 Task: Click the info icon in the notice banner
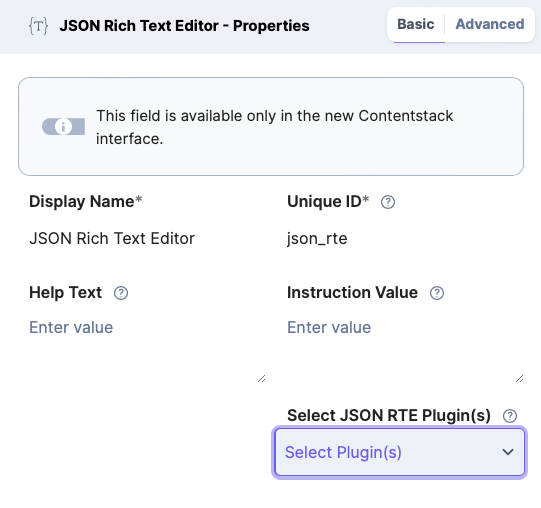[x=63, y=127]
